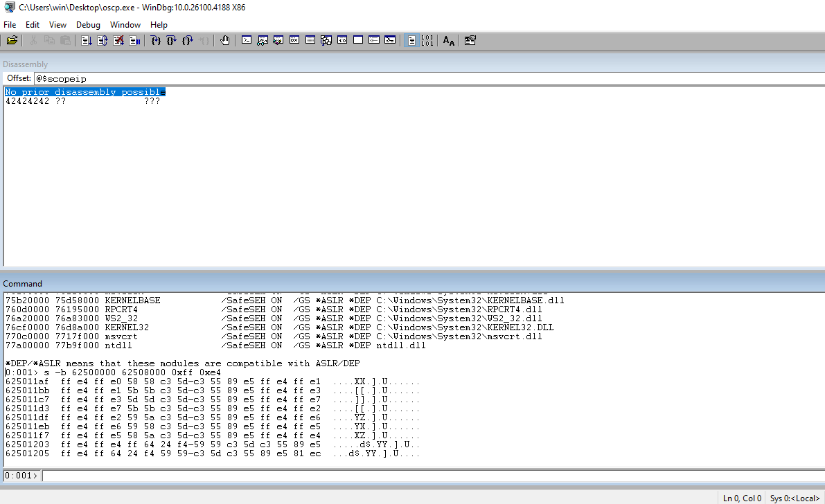This screenshot has width=825, height=504.
Task: Toggle breakpoint using the hand icon
Action: [224, 41]
